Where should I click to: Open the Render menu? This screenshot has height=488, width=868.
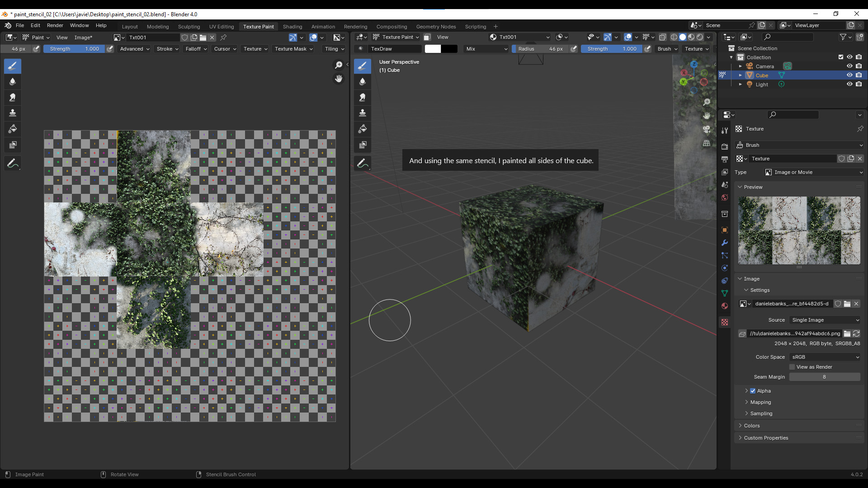[55, 25]
